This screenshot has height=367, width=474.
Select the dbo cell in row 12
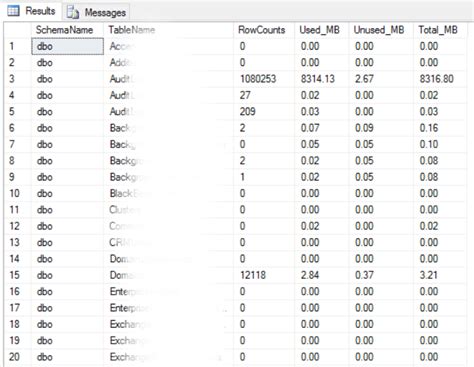pyautogui.click(x=67, y=226)
